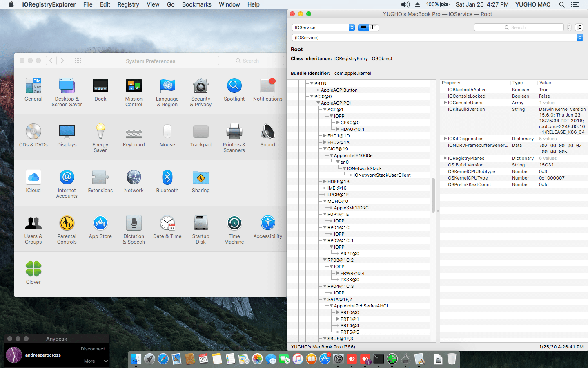Open Clover preference pane
The width and height of the screenshot is (588, 368).
[33, 273]
